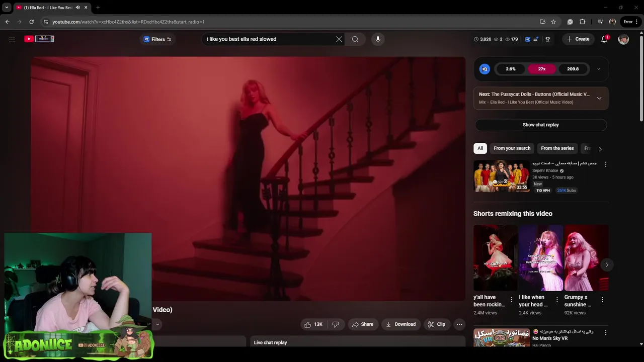Click the vidIQ clock stat showing 3,826

[x=482, y=39]
